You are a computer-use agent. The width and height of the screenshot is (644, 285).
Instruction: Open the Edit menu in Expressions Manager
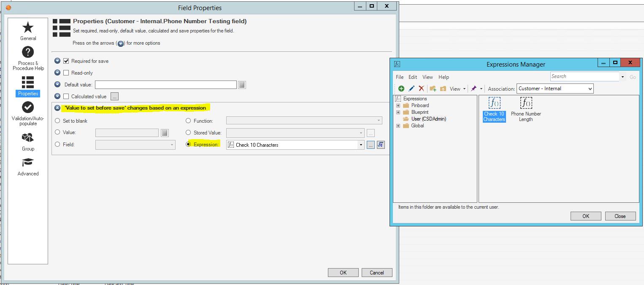coord(413,77)
